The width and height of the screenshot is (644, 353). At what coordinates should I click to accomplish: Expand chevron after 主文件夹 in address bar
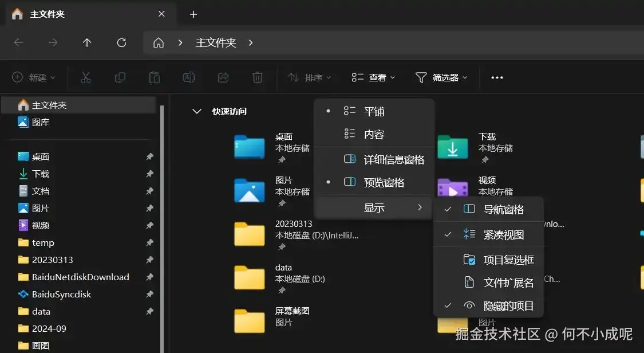pyautogui.click(x=251, y=43)
